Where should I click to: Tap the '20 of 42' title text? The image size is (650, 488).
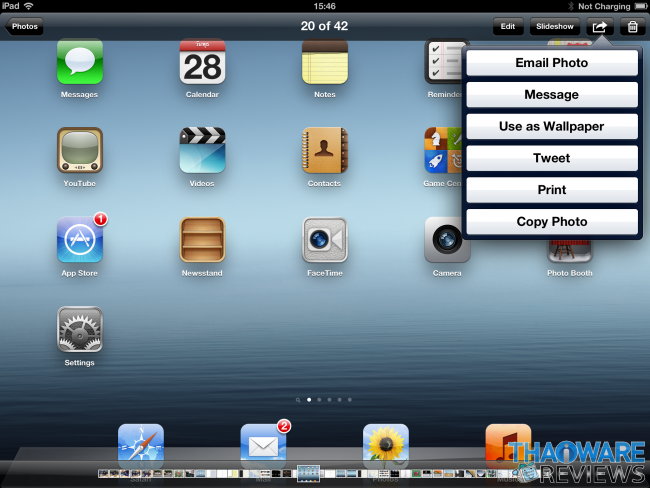click(x=324, y=26)
